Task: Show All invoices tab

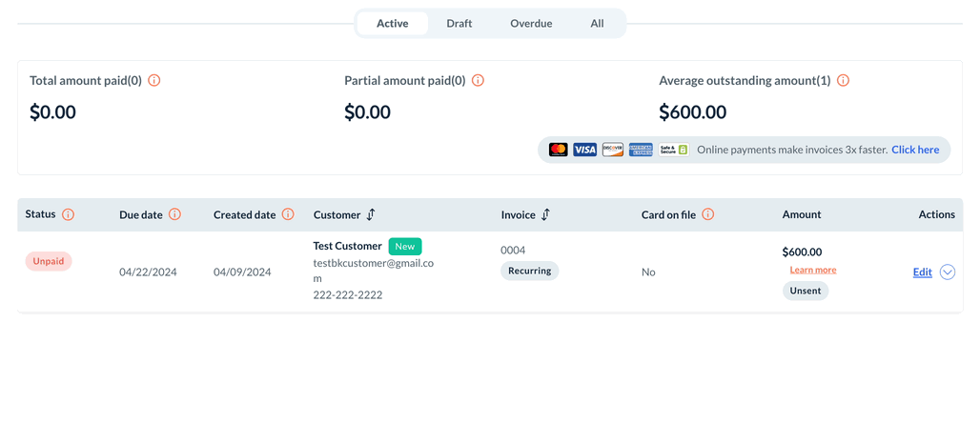Action: click(597, 23)
